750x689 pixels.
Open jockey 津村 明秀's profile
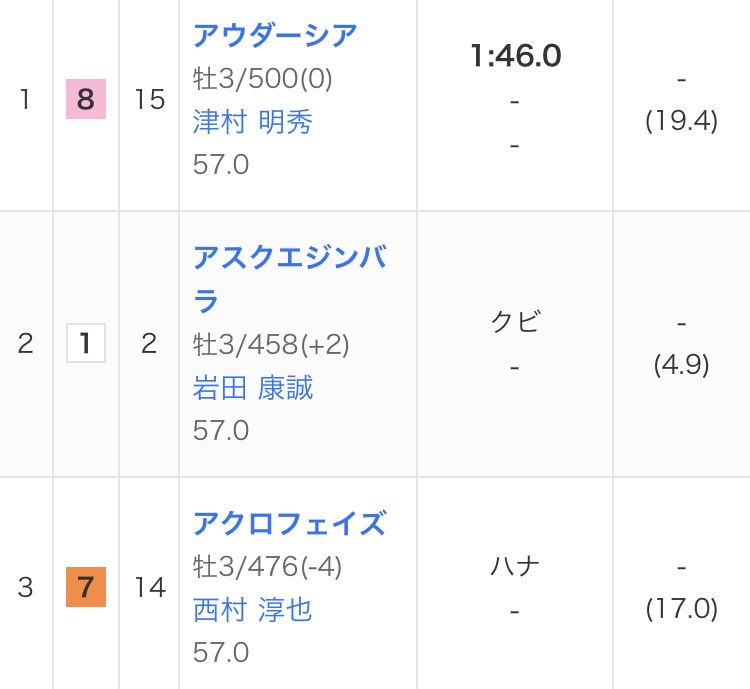[253, 121]
